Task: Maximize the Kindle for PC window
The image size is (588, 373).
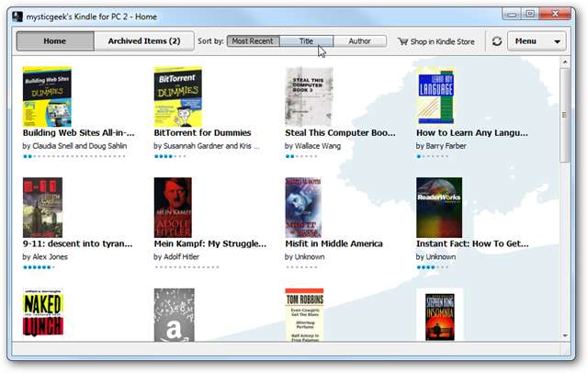Action: point(530,15)
